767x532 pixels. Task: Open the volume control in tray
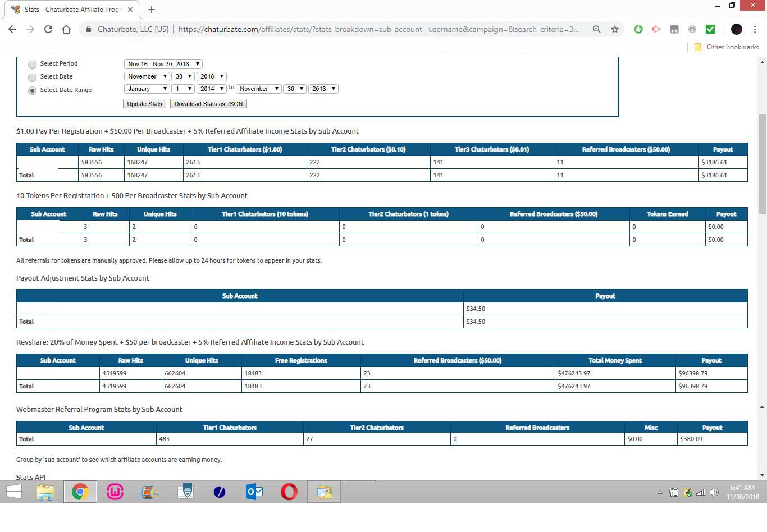[714, 492]
